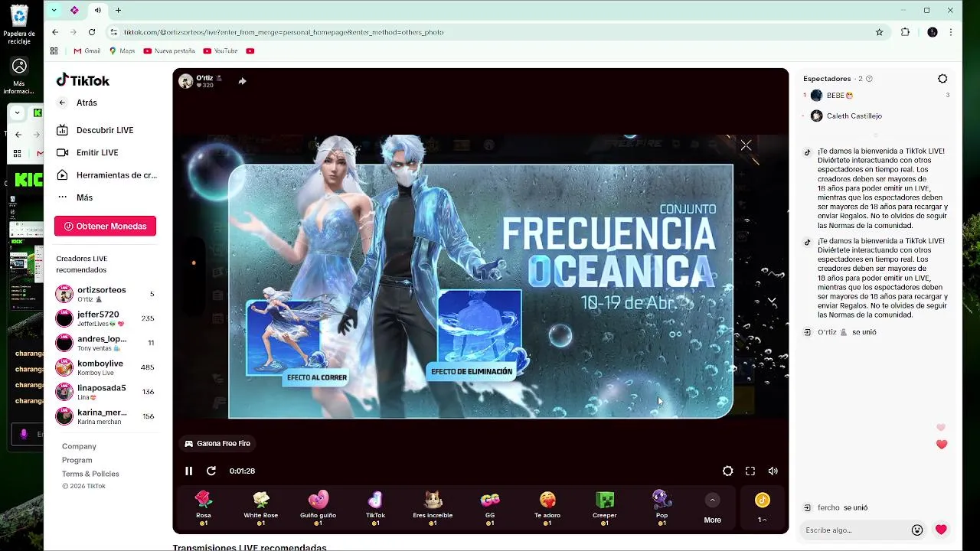Click browser back button

click(x=55, y=32)
